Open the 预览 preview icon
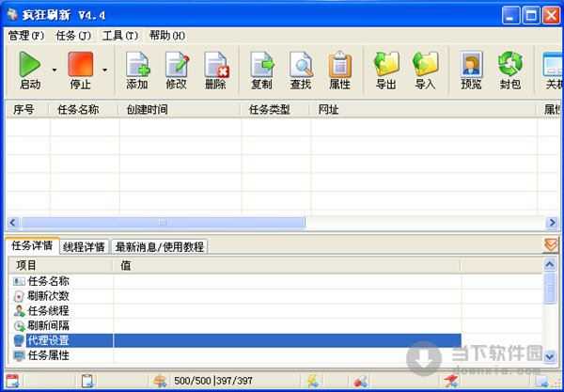 [471, 71]
